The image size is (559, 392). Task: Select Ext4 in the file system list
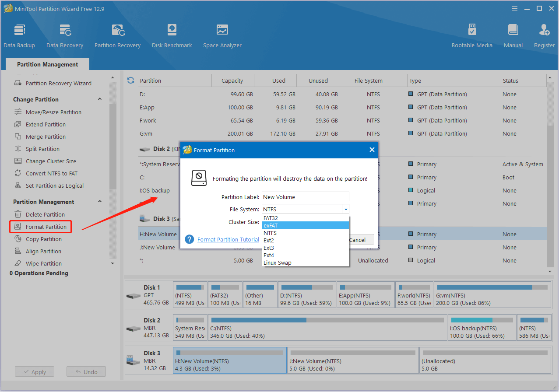305,255
